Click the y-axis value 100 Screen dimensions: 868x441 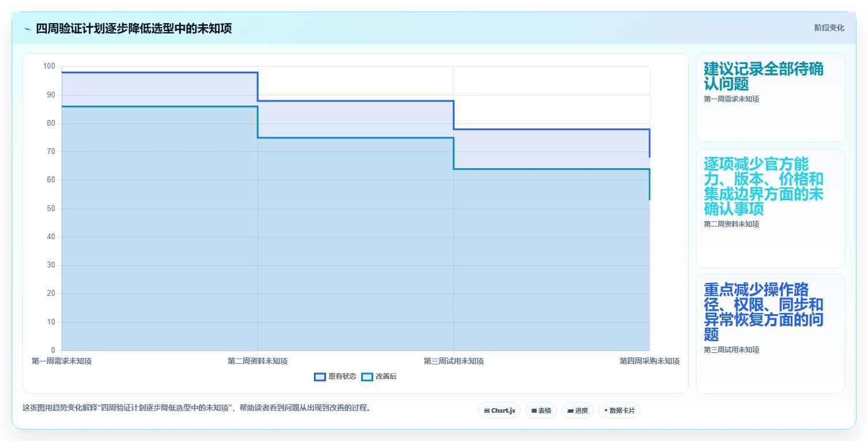point(50,66)
